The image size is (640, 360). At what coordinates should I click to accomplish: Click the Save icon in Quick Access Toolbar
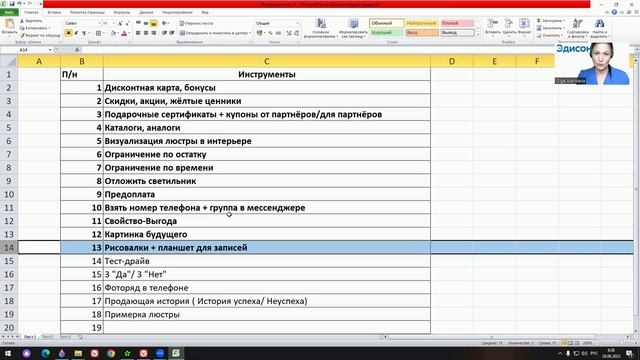click(x=12, y=4)
